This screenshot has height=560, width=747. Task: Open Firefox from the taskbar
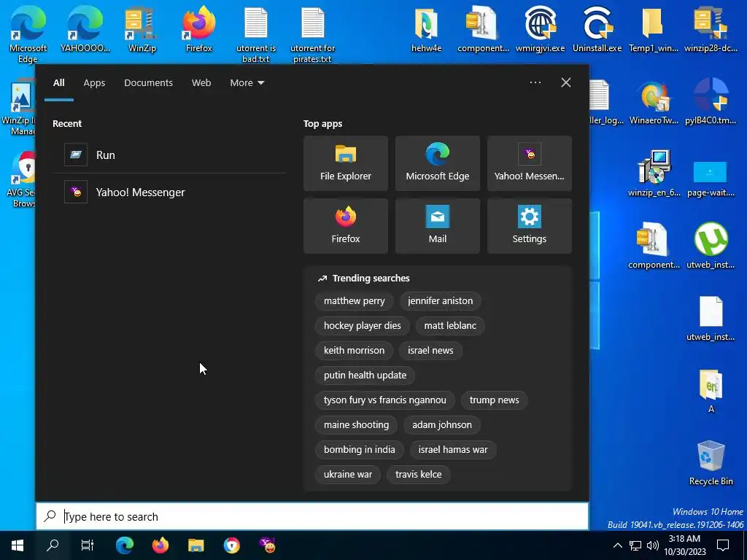point(160,545)
